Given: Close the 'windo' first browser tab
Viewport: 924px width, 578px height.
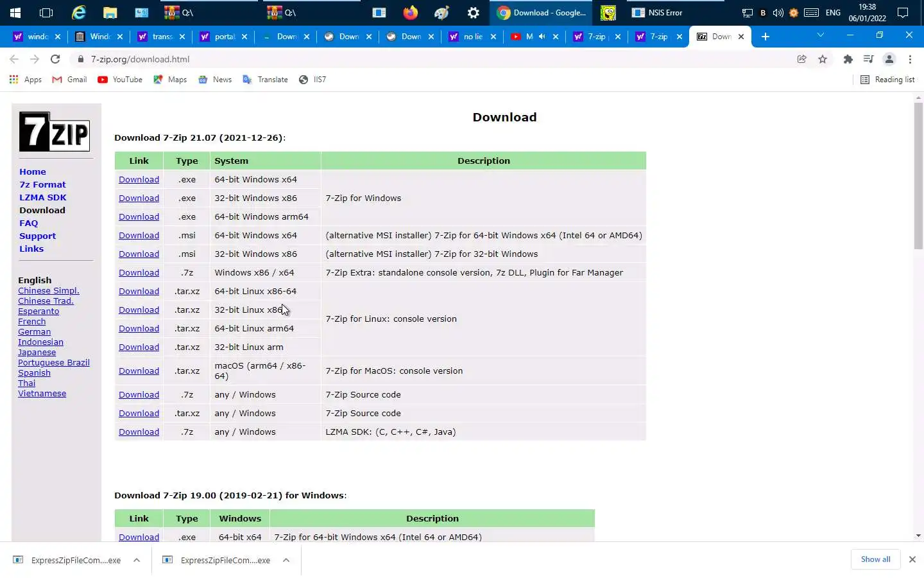Looking at the screenshot, I should tap(58, 37).
